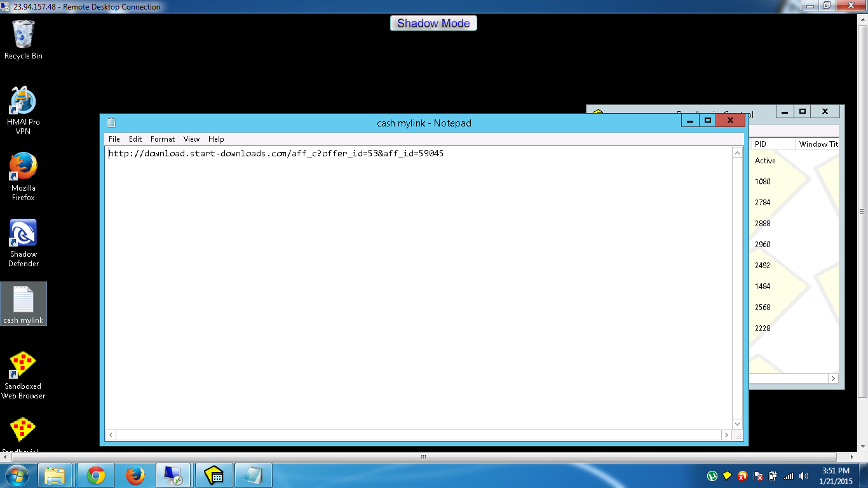868x488 pixels.
Task: Select PID 2960 in Sandboxie Control
Action: [x=763, y=245]
